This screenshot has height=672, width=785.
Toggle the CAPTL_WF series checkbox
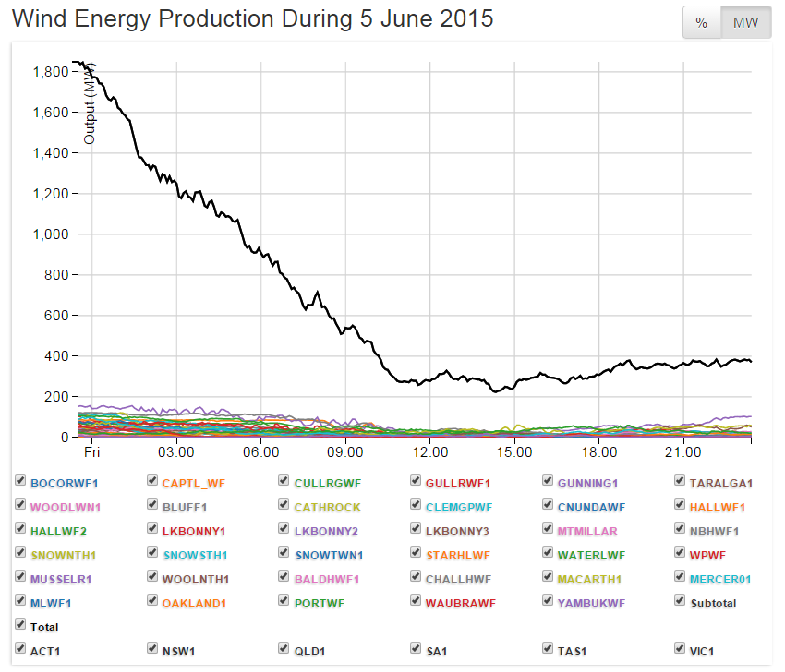(x=152, y=482)
